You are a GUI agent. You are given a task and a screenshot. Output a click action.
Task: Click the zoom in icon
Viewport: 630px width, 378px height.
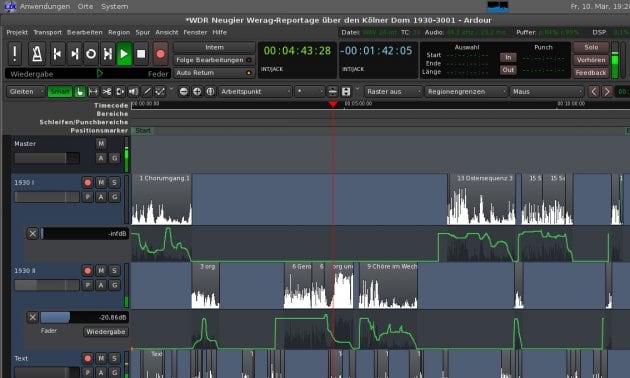[x=197, y=92]
